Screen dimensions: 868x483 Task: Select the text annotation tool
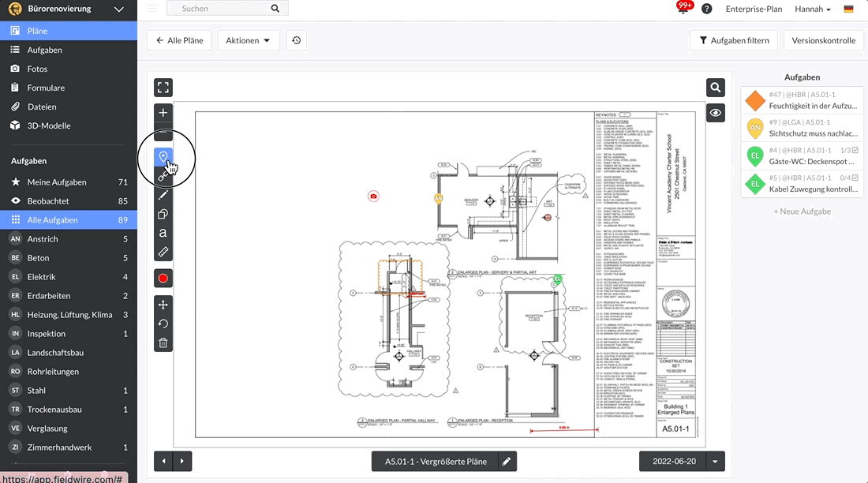point(163,233)
